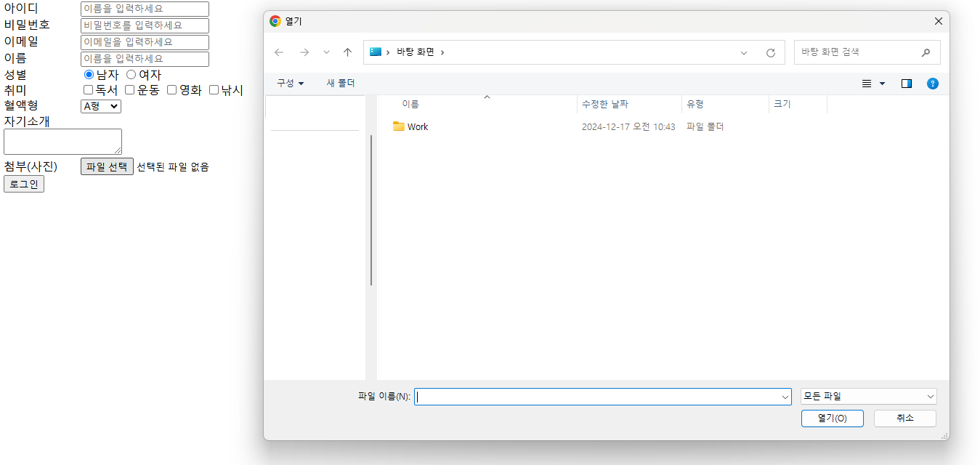Click the 비밀번호 input field
Viewport: 980px width, 465px height.
tap(145, 25)
